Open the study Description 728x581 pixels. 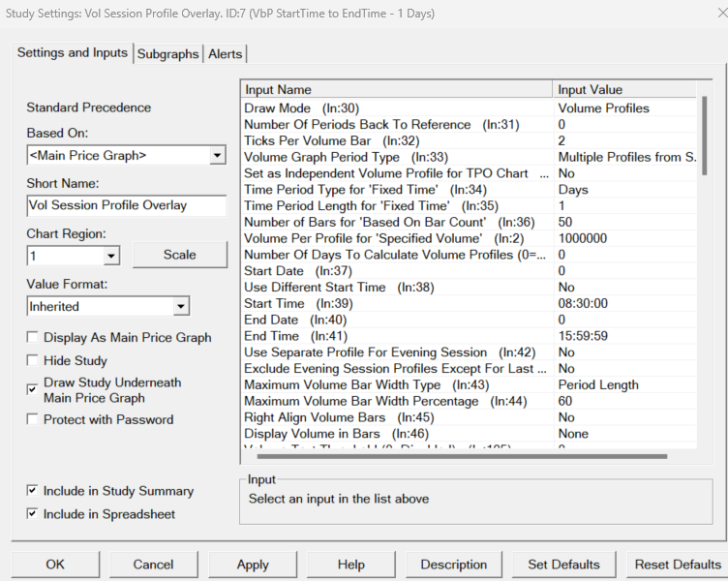click(x=453, y=565)
